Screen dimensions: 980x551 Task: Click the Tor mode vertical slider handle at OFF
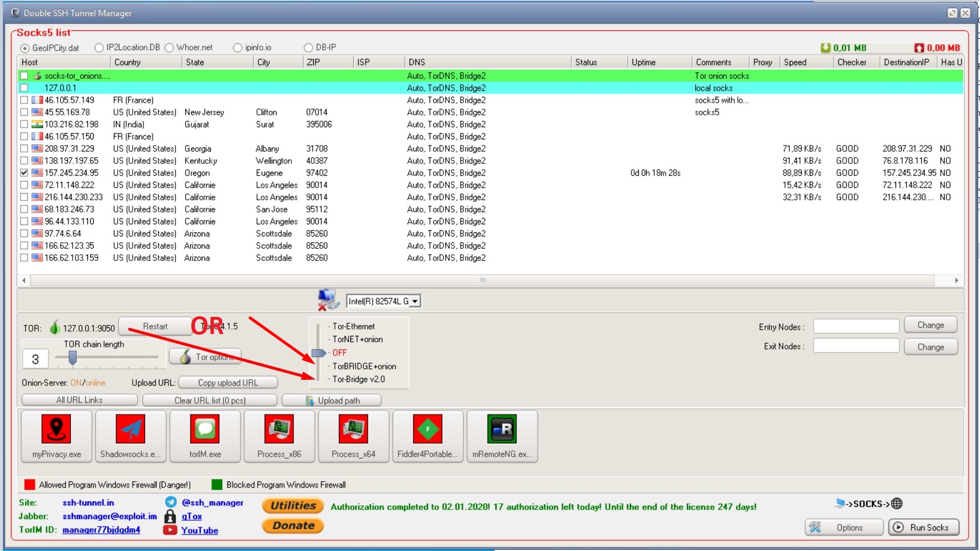pyautogui.click(x=318, y=353)
